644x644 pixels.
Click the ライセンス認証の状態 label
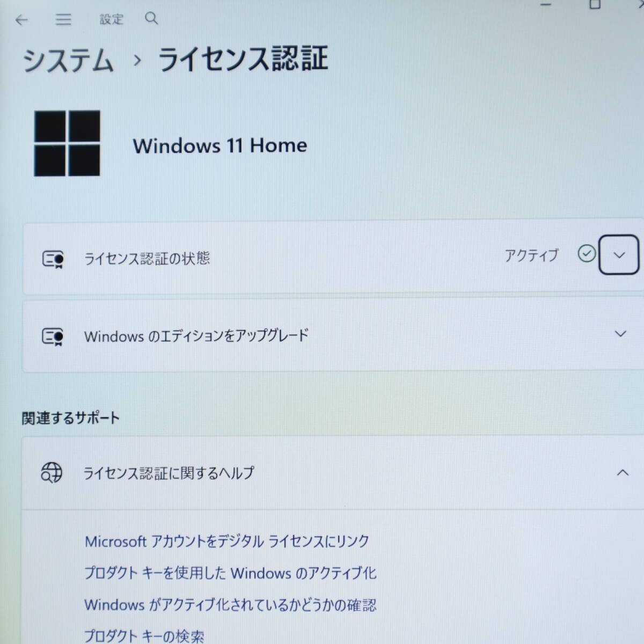147,259
